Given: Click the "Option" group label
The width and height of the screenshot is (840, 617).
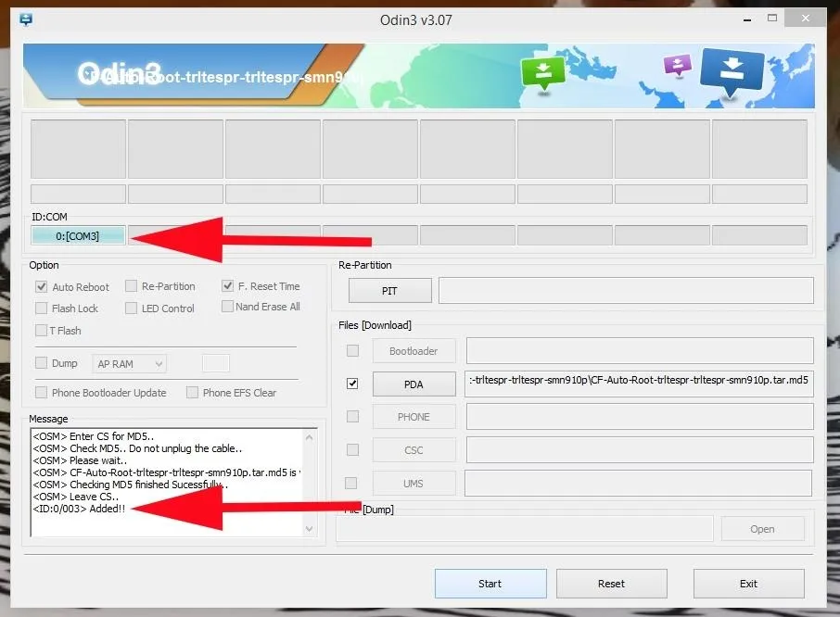Looking at the screenshot, I should click(44, 265).
